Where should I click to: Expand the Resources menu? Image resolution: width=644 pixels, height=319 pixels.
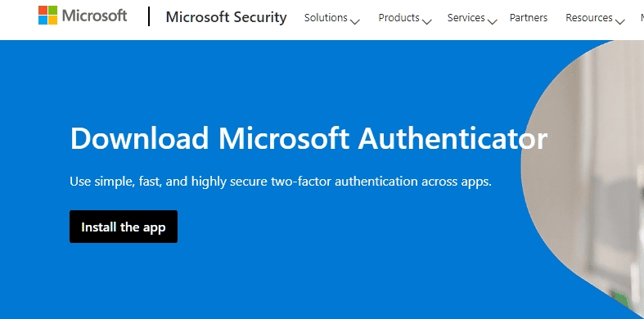point(595,18)
